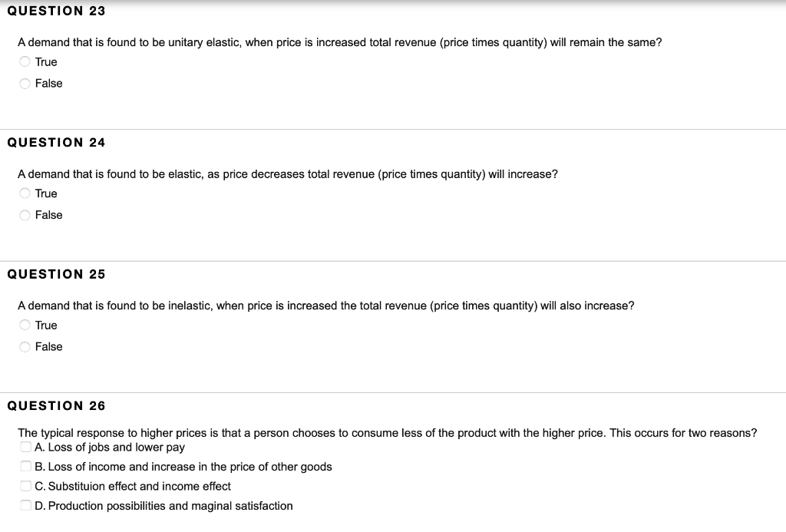Click the QUESTION 23 heading
Screen dimensions: 786x532
pyautogui.click(x=56, y=11)
